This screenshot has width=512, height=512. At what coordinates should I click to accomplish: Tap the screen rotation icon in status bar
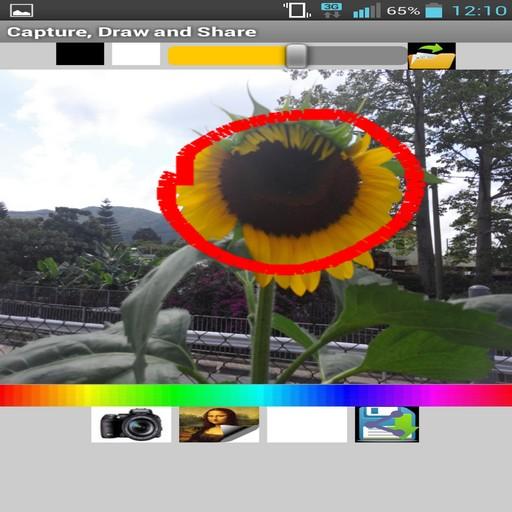pyautogui.click(x=297, y=10)
